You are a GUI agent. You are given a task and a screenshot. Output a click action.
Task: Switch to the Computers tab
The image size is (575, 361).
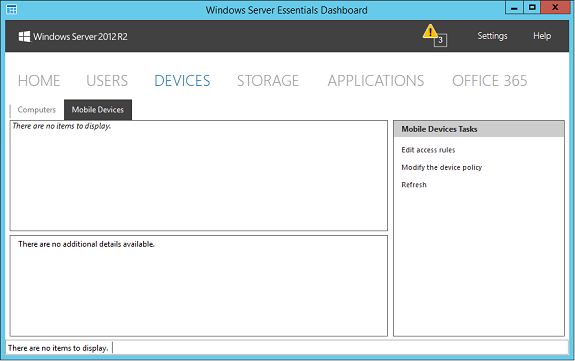37,110
